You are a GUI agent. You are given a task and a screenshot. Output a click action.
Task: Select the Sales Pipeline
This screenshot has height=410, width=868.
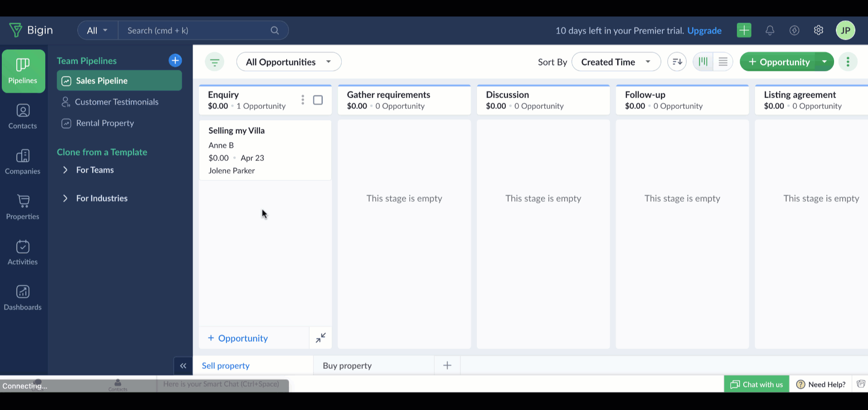[x=119, y=80]
